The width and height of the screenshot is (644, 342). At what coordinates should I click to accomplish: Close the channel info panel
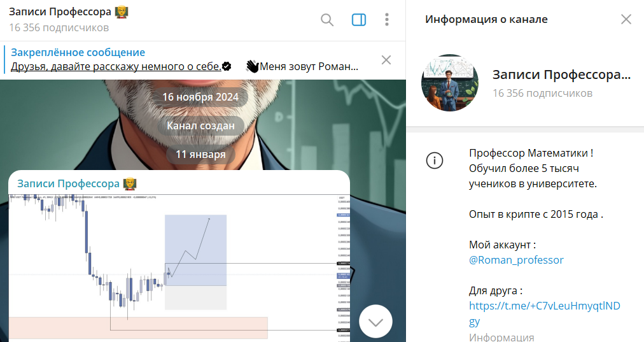626,19
